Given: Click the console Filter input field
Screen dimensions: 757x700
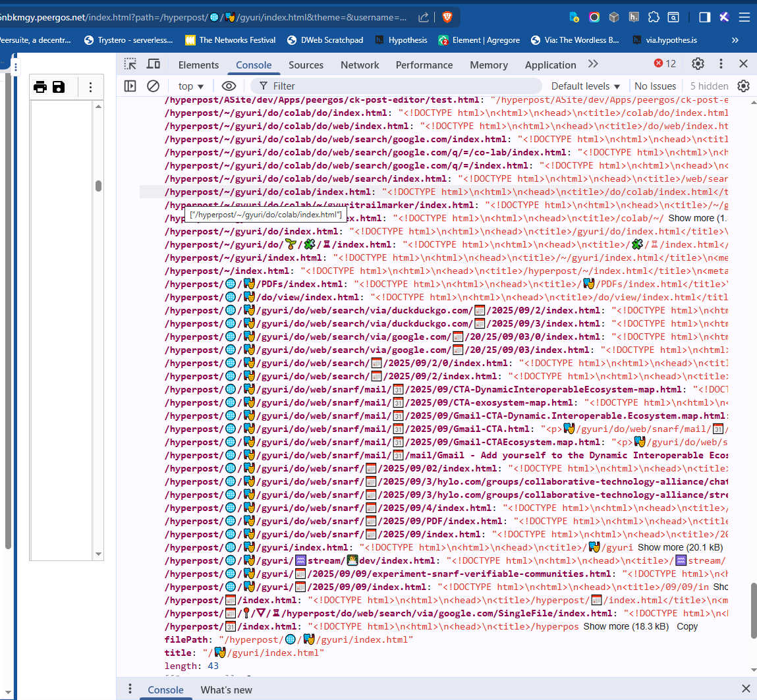Looking at the screenshot, I should [x=395, y=86].
